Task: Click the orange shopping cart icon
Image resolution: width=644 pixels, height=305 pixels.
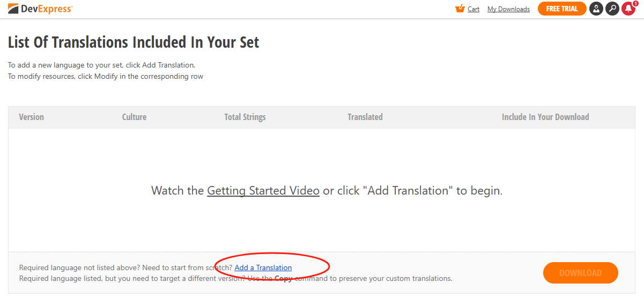Action: 459,9
